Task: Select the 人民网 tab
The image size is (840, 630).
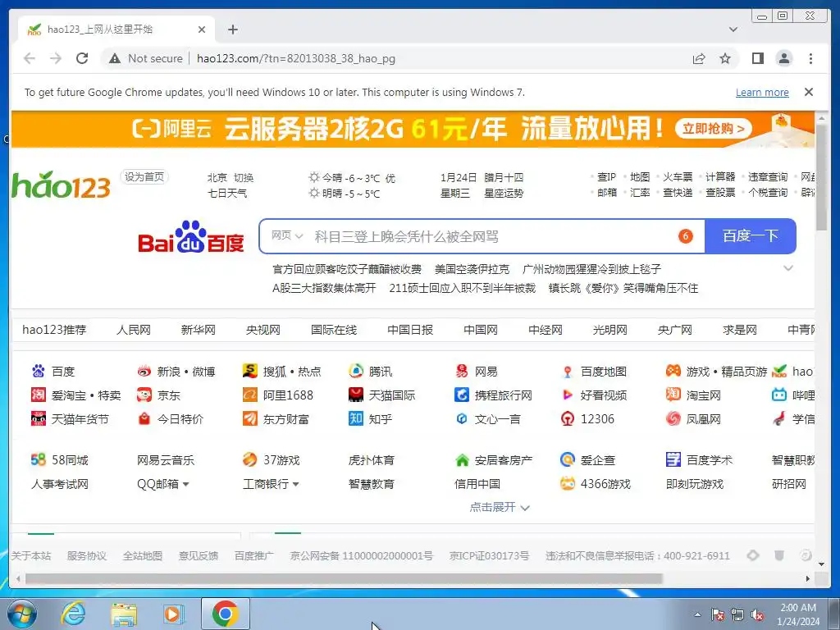Action: point(134,330)
